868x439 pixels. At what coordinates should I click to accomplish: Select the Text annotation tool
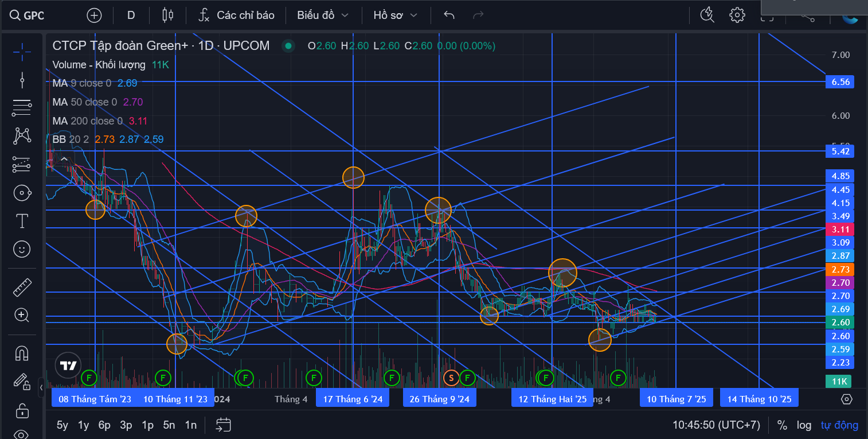(22, 220)
